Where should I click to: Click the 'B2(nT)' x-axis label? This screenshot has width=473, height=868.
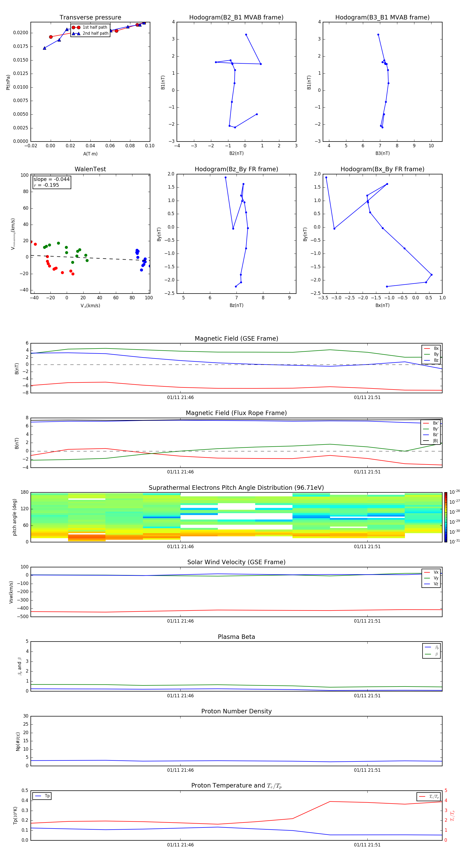click(x=236, y=153)
